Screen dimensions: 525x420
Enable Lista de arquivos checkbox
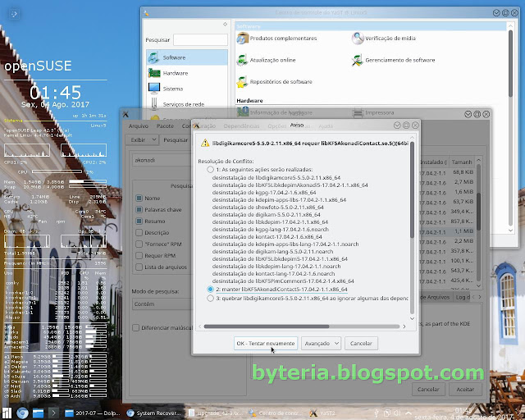(x=139, y=267)
